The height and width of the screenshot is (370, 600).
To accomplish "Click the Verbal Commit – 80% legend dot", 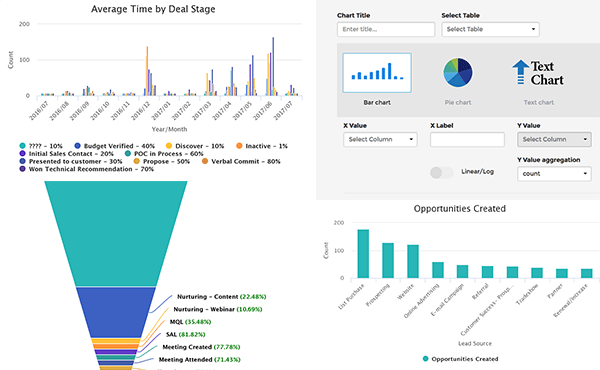I will [205, 161].
